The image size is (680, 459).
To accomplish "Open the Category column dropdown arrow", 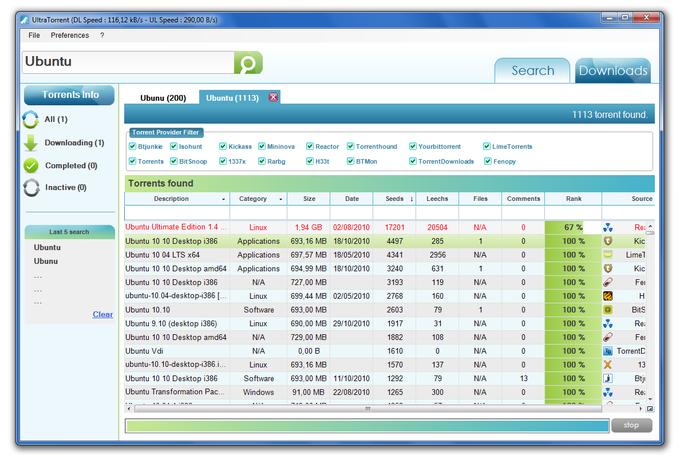I will click(281, 199).
